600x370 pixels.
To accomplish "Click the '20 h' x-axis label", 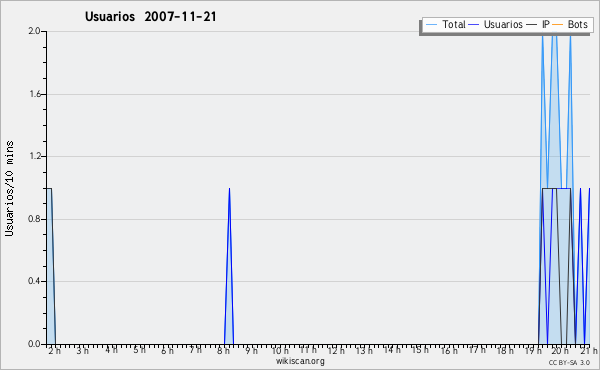I will coord(560,350).
